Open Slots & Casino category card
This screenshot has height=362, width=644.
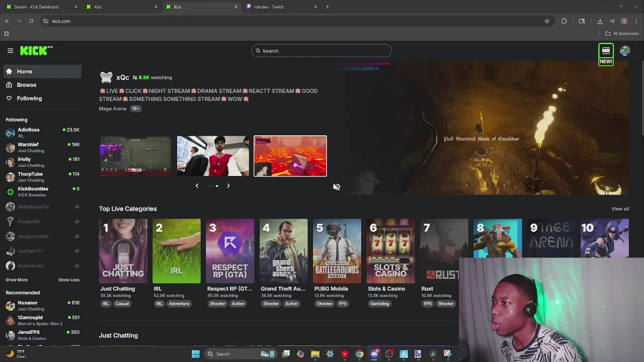click(390, 251)
